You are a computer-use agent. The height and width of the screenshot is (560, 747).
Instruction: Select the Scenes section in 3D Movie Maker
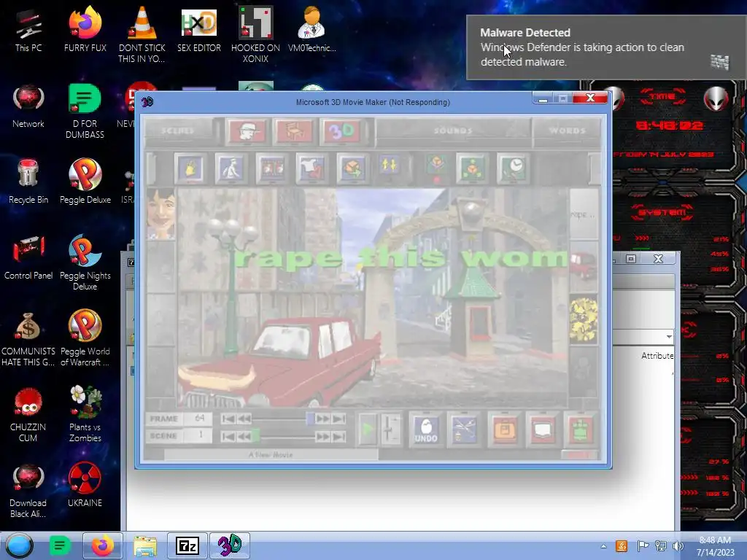178,130
